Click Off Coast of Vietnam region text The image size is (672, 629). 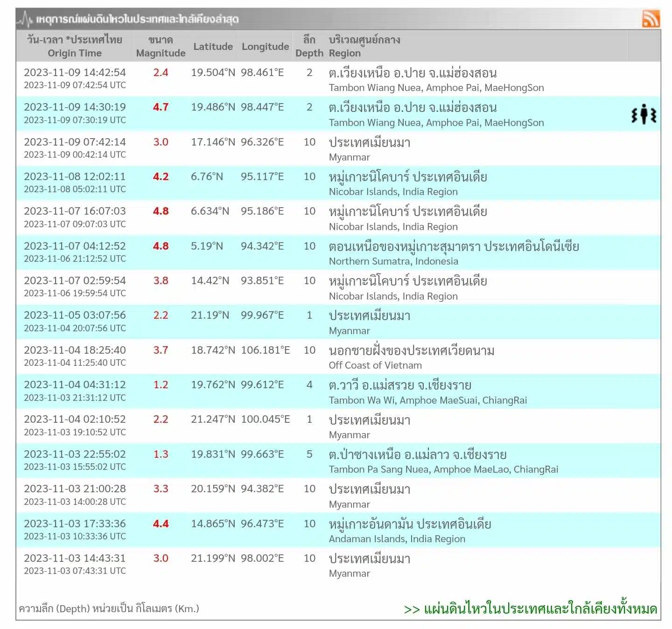[x=375, y=365]
